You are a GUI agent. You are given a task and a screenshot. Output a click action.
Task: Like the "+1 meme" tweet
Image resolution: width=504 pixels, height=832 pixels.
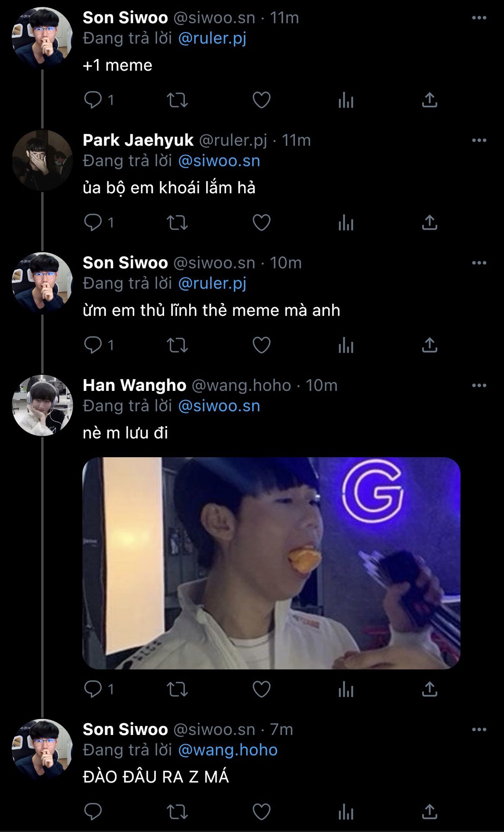tap(261, 100)
